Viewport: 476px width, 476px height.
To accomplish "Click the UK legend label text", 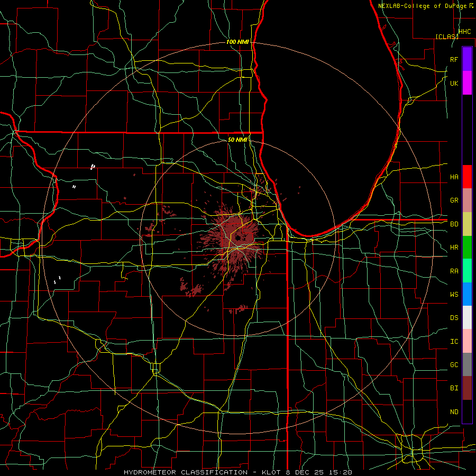I will coord(454,83).
